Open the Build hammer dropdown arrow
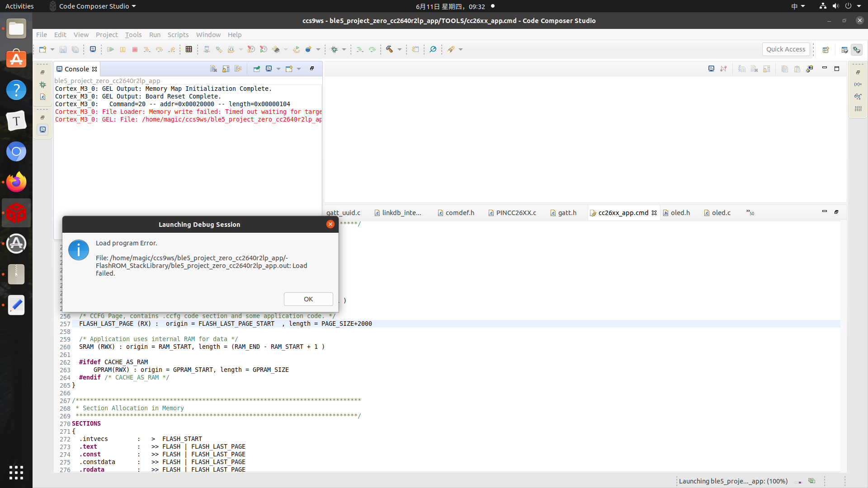The width and height of the screenshot is (868, 488). pos(400,49)
